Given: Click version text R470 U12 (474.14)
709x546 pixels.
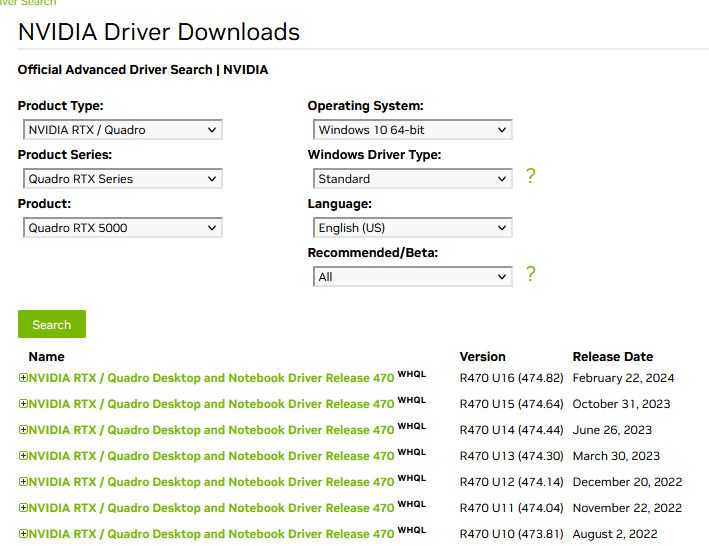Looking at the screenshot, I should [511, 482].
